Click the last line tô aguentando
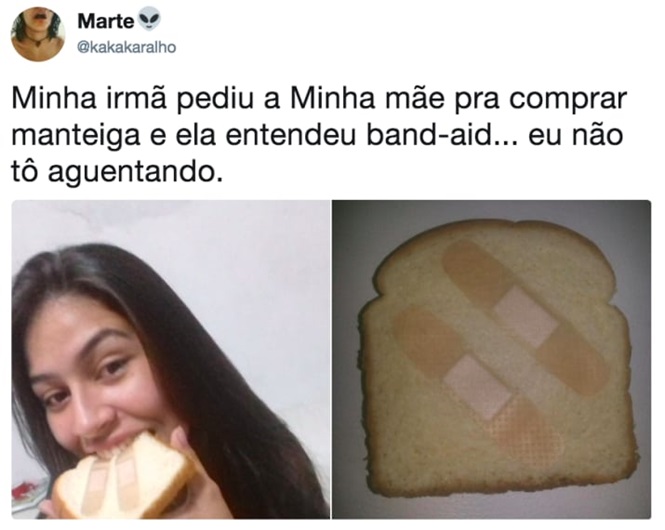This screenshot has width=665, height=530. tap(117, 173)
